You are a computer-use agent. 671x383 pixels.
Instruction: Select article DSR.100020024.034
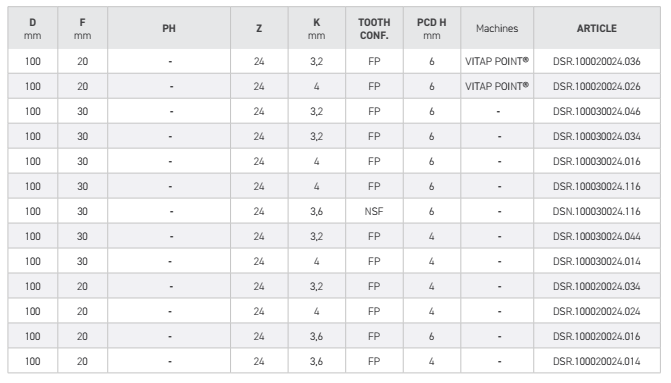point(597,286)
